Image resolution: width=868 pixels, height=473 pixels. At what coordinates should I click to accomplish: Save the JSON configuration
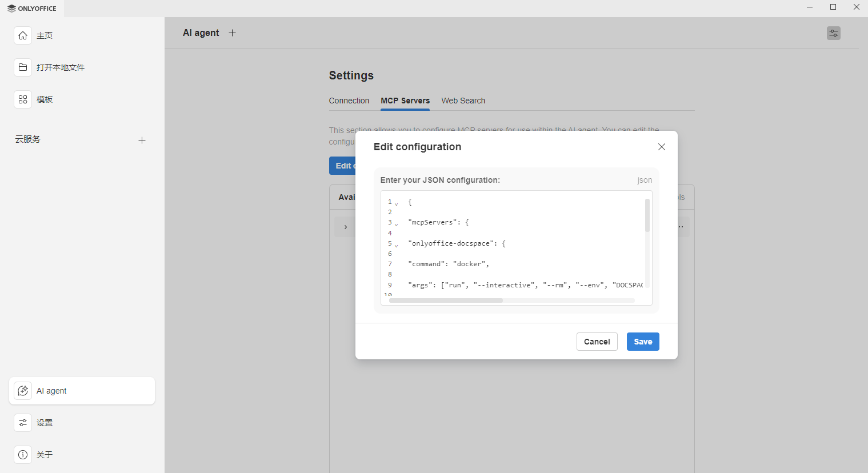click(643, 342)
